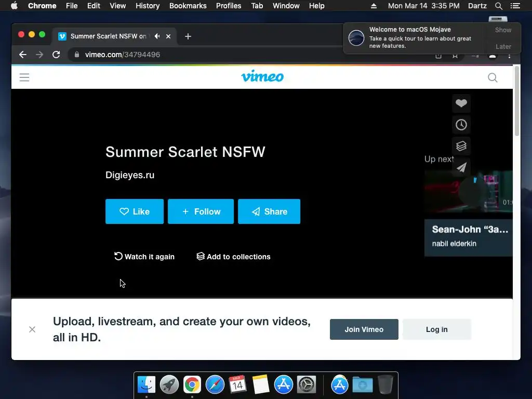This screenshot has height=399, width=532.
Task: Go back in browser history
Action: tap(23, 55)
